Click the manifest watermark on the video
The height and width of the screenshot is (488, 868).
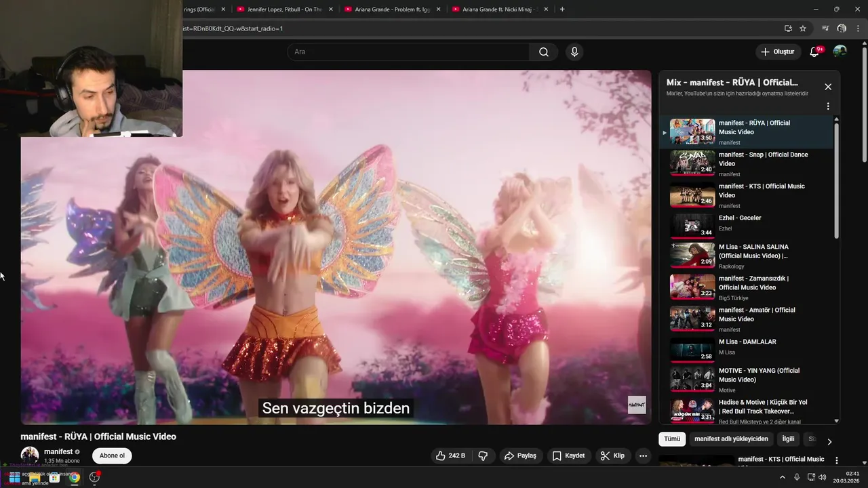(637, 405)
